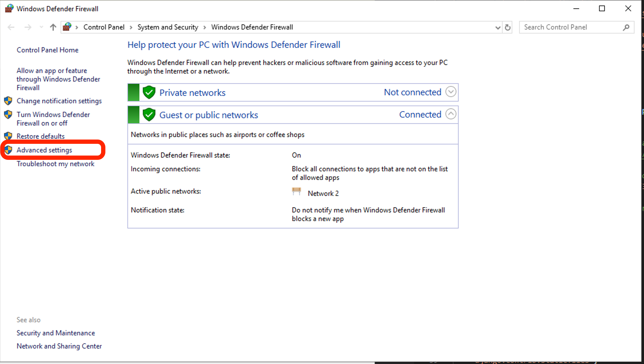
Task: Click Control Panel in the breadcrumb
Action: coord(104,27)
